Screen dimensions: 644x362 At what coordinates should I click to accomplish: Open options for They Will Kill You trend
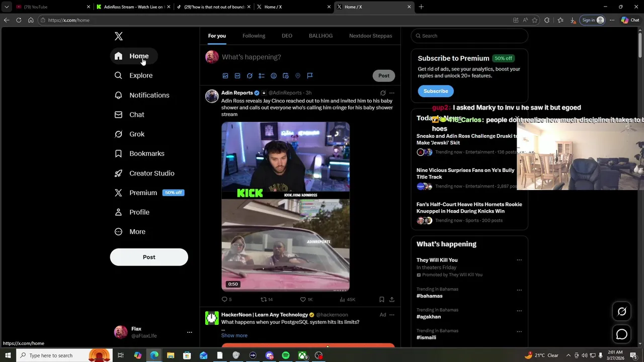(x=519, y=260)
